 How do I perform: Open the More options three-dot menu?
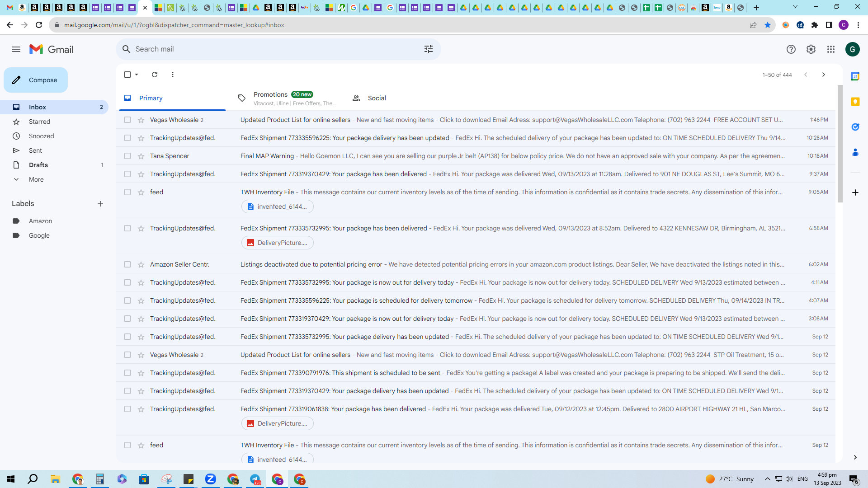173,75
